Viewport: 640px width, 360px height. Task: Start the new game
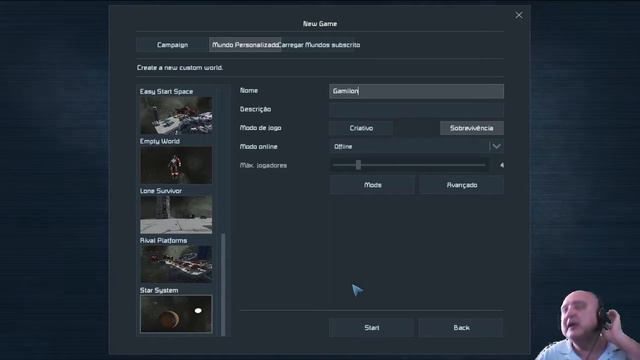[x=372, y=328]
